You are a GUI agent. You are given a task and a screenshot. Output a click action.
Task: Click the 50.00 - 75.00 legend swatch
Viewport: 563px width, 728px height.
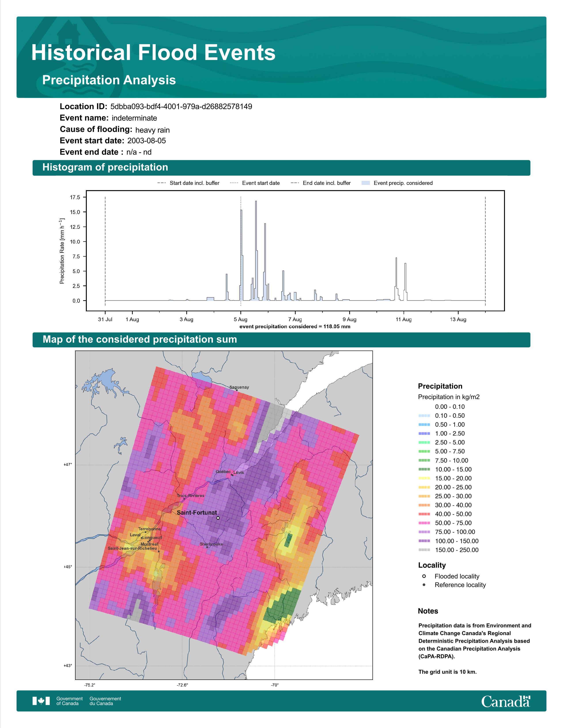click(x=424, y=523)
